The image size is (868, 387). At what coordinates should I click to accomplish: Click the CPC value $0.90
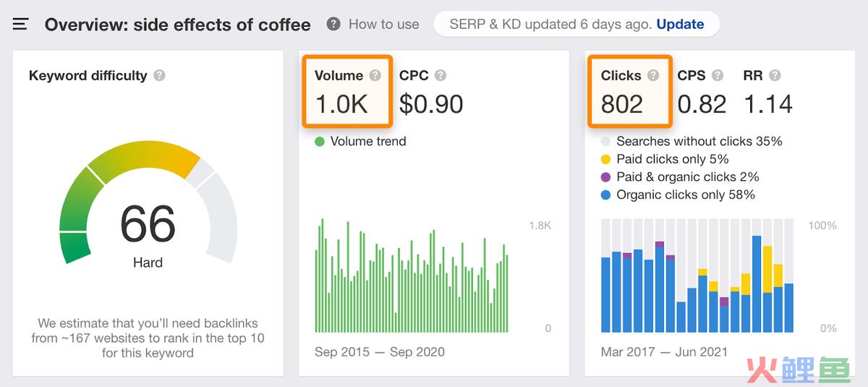pos(431,104)
